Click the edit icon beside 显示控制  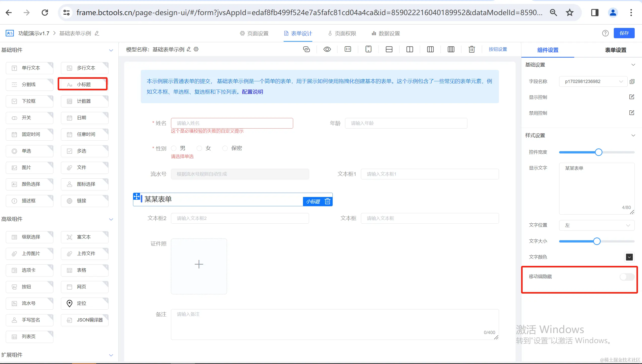coord(631,97)
